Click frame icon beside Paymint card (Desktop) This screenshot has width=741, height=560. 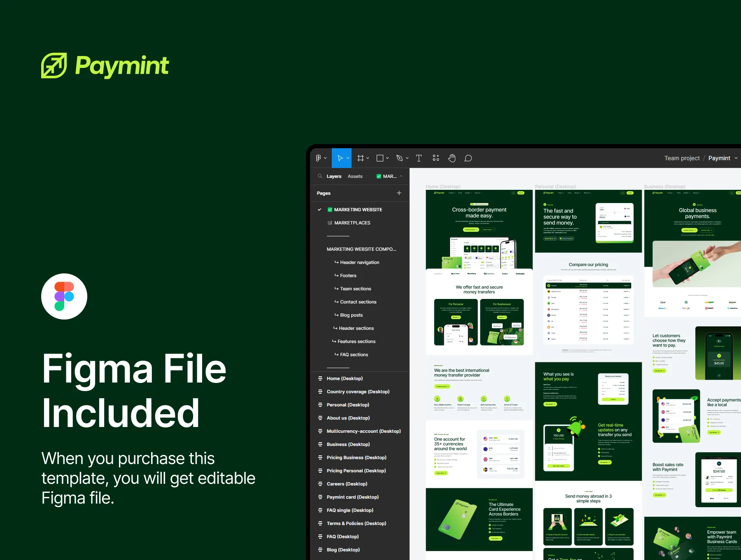coord(320,497)
